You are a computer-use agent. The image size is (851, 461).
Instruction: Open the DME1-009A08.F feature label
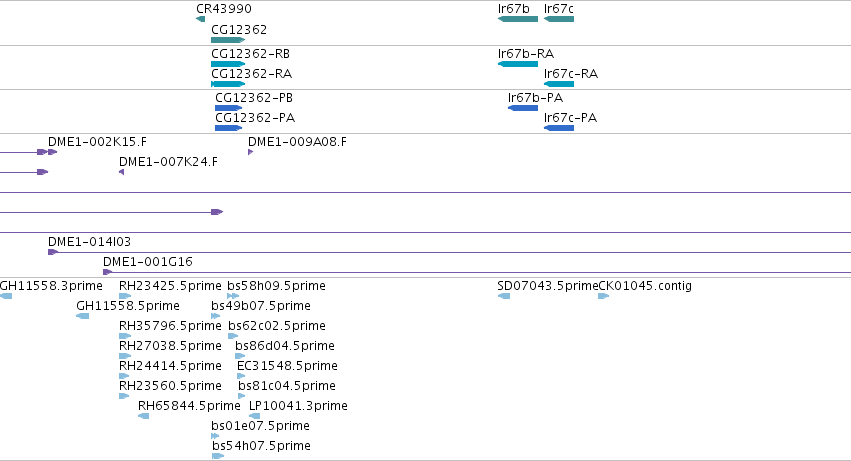[x=297, y=142]
